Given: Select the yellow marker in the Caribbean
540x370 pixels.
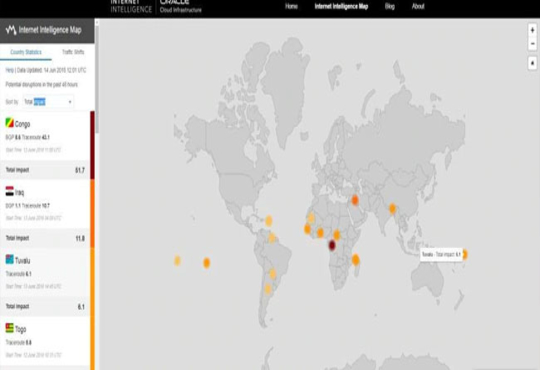Looking at the screenshot, I should (x=269, y=221).
